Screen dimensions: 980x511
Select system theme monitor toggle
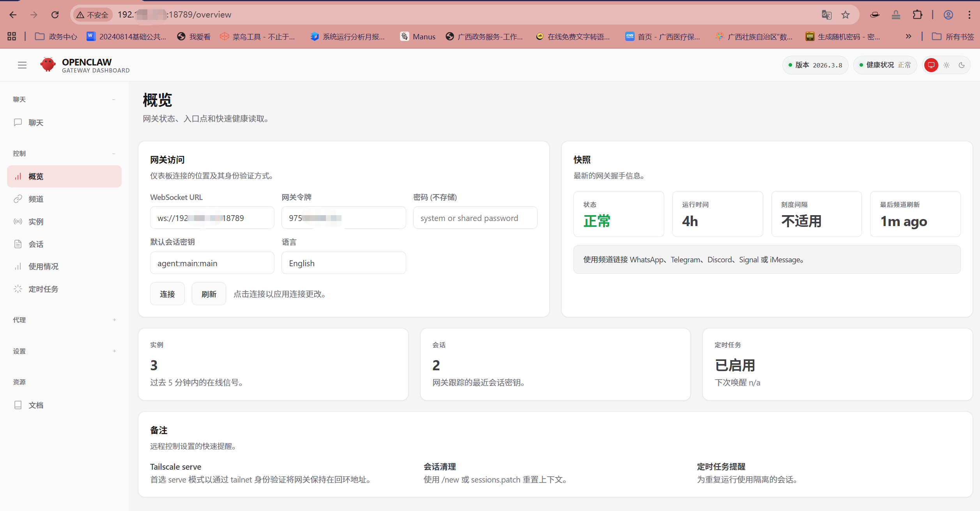(931, 65)
